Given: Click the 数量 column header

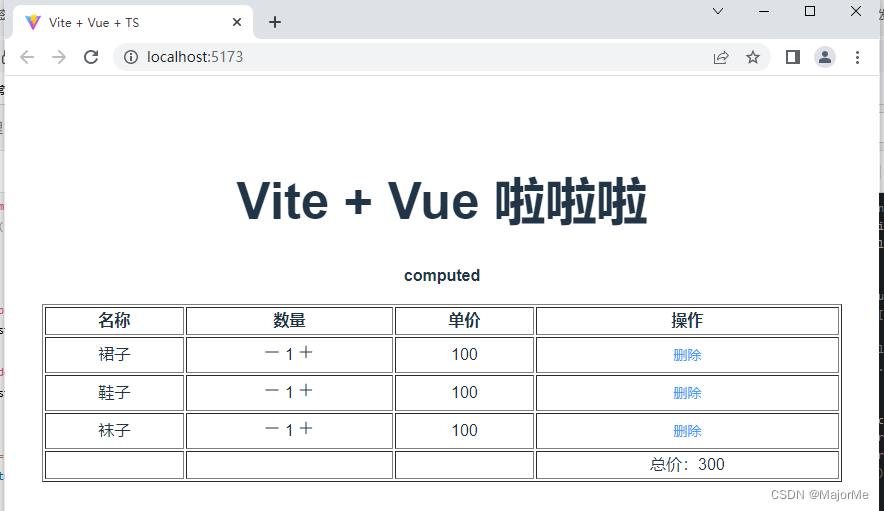Looking at the screenshot, I should tap(289, 320).
